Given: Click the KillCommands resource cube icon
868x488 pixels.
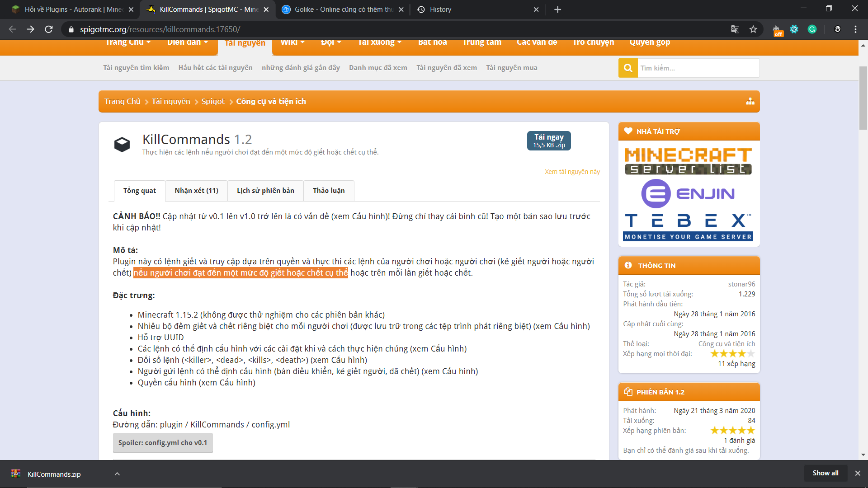Looking at the screenshot, I should pyautogui.click(x=122, y=144).
